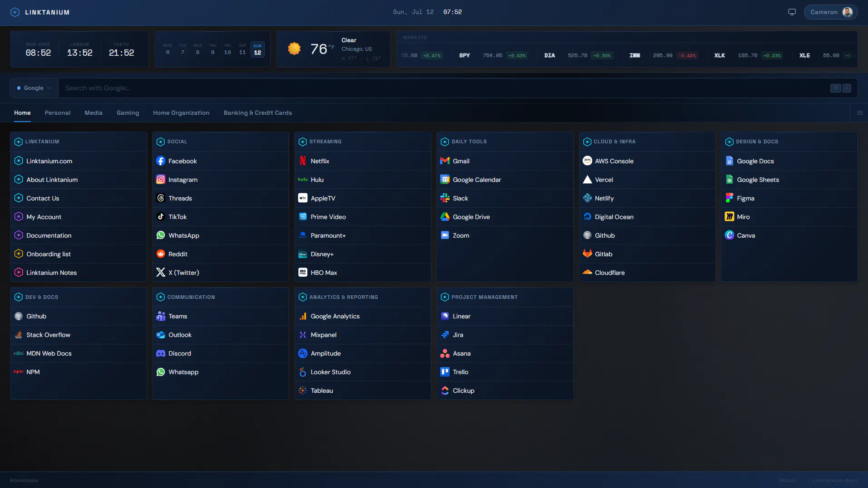Open the Looker Studio link
Image resolution: width=868 pixels, height=488 pixels.
pyautogui.click(x=363, y=372)
